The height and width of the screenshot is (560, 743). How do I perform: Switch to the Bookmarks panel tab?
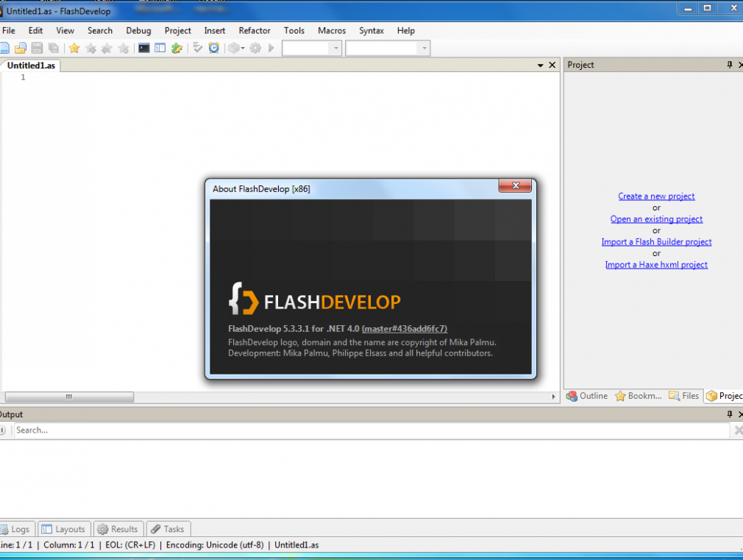point(639,396)
